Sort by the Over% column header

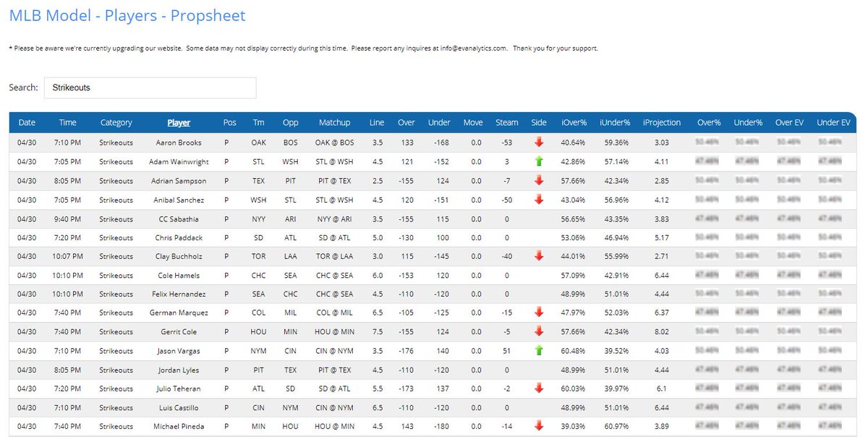[709, 122]
